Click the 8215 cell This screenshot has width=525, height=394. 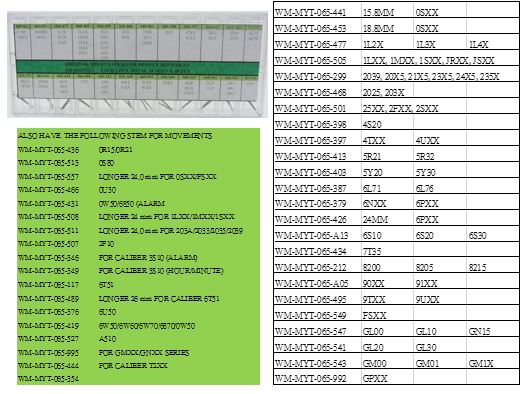(x=493, y=265)
